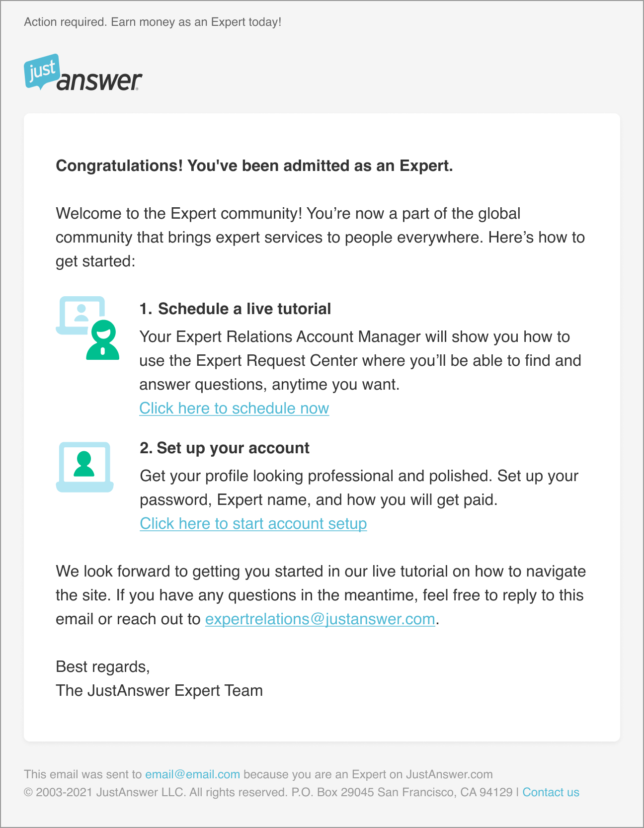The height and width of the screenshot is (828, 644).
Task: Click the 'Best regards,' closing line
Action: (x=103, y=666)
